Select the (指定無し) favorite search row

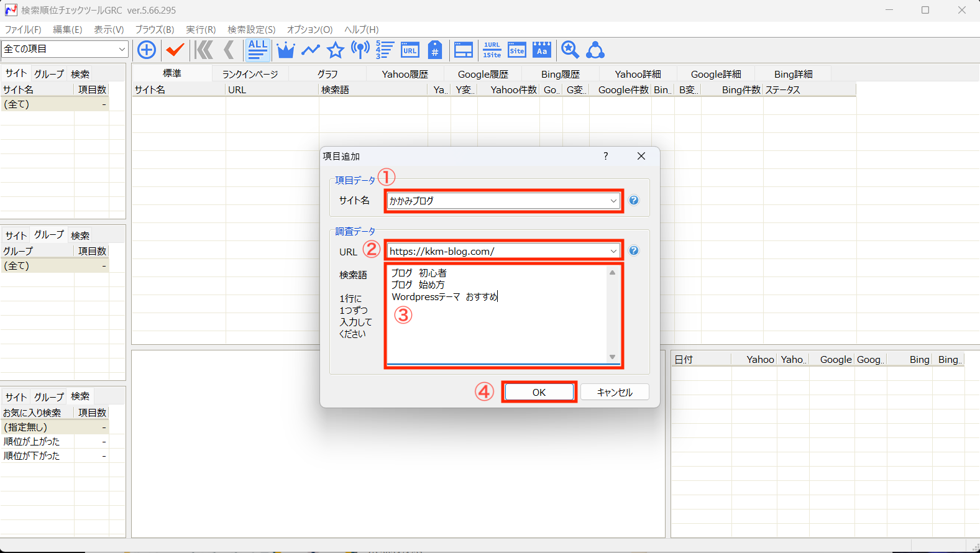tap(55, 427)
